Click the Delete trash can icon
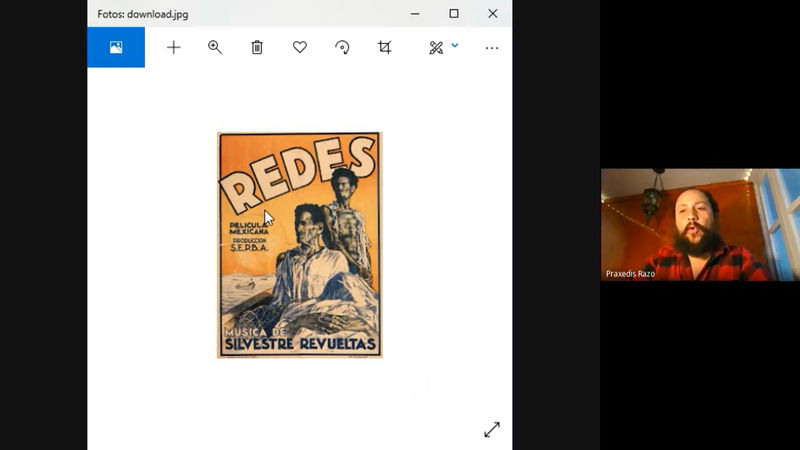 (x=257, y=47)
